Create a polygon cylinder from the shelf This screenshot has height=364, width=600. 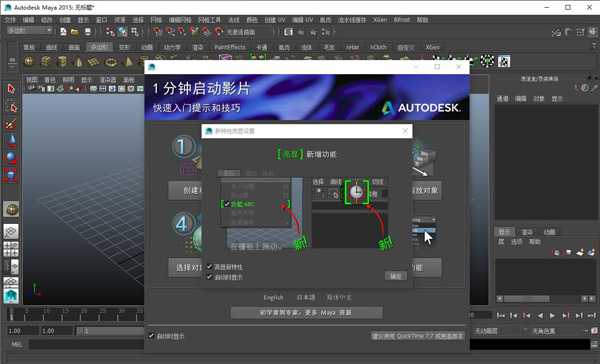click(62, 61)
